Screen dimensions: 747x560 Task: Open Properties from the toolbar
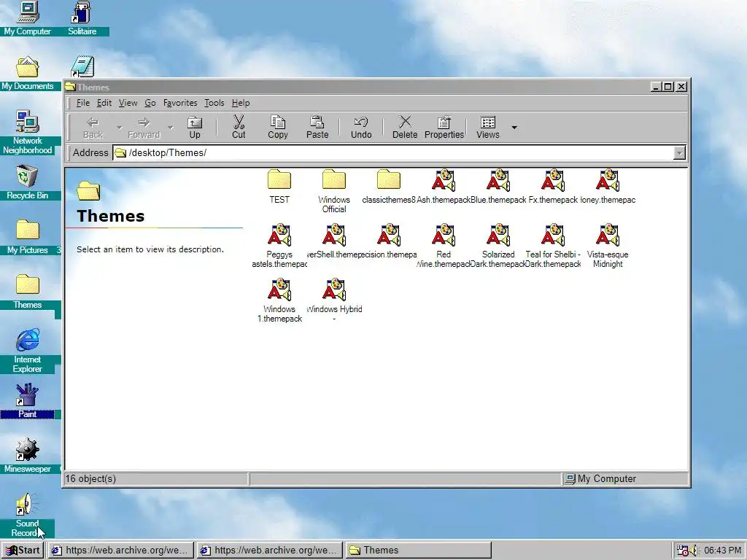[x=444, y=128]
